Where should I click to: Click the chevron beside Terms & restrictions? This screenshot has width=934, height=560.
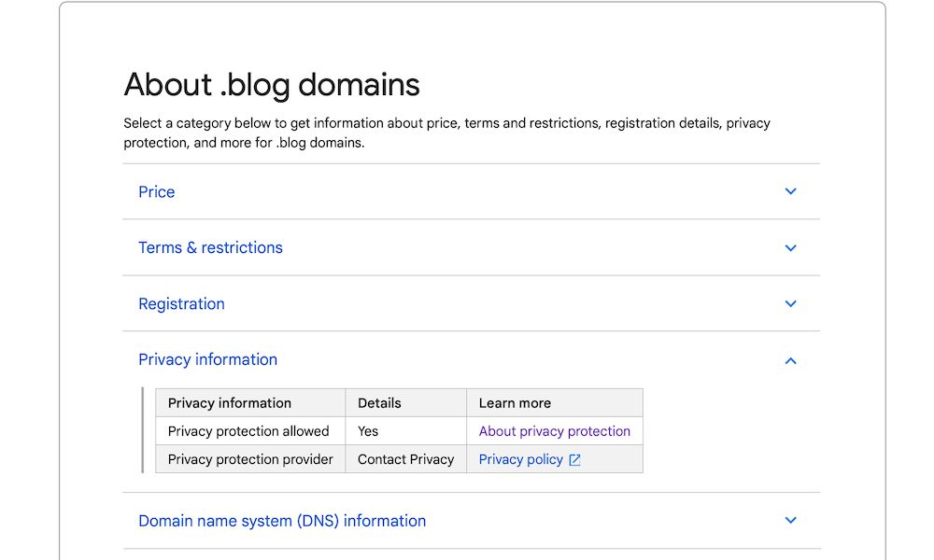click(790, 247)
